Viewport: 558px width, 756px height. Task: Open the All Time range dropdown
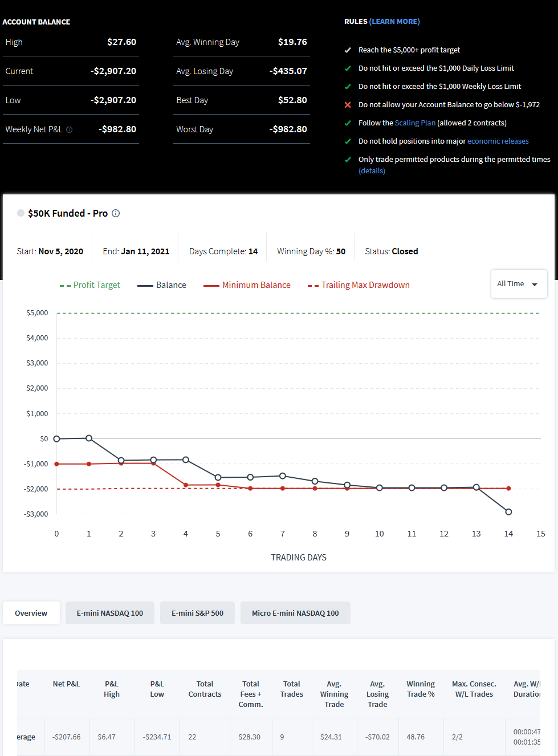point(519,284)
